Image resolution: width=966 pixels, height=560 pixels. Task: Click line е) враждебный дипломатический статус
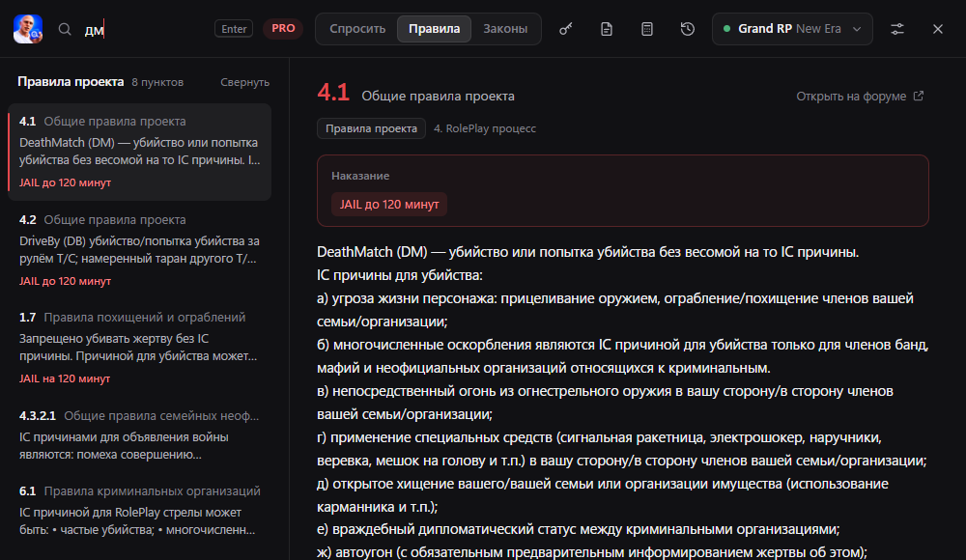(579, 530)
